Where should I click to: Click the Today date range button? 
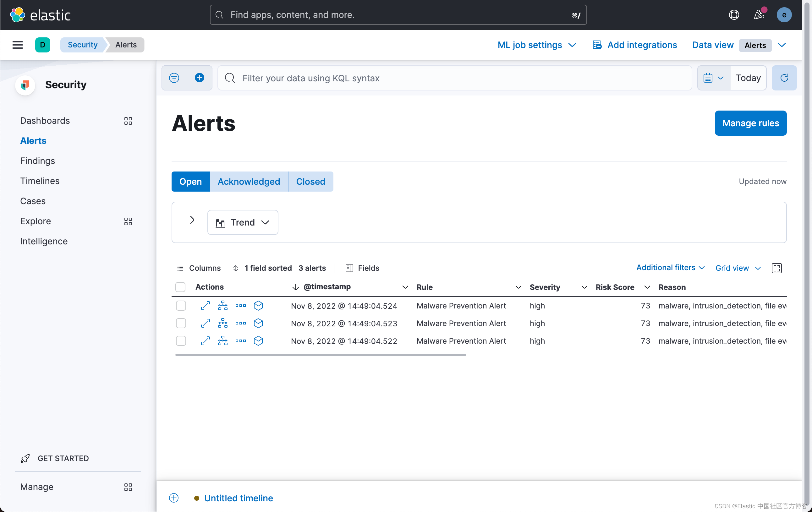click(x=748, y=78)
